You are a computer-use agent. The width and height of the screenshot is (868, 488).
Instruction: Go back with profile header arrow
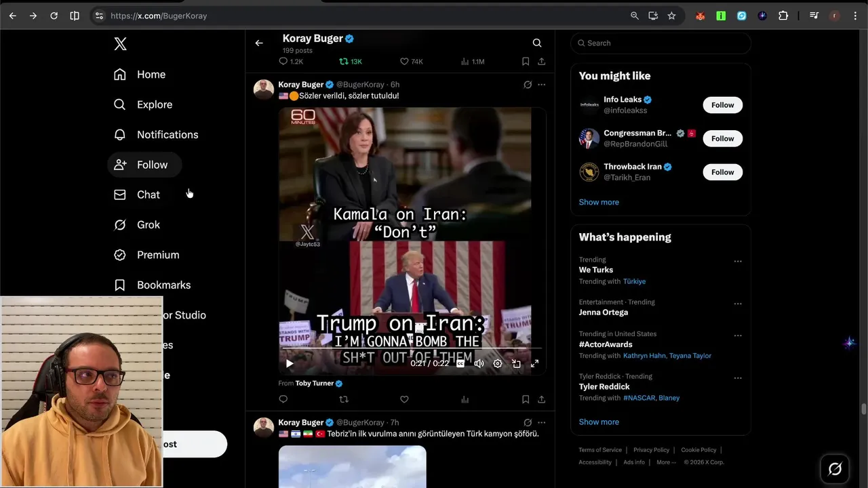259,43
